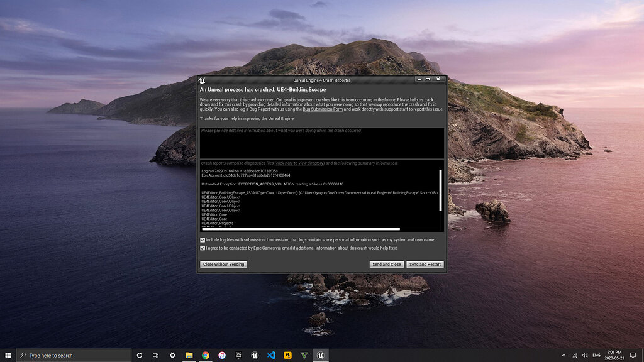This screenshot has height=362, width=644.
Task: Open Rockstar Games Launcher from the taskbar
Action: [287, 355]
